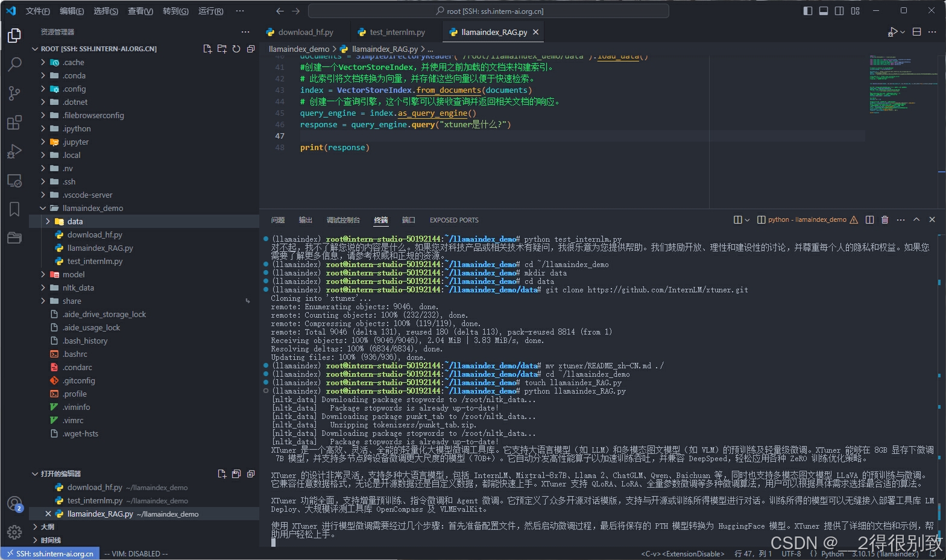
Task: Toggle bottom panel visibility in title bar
Action: tap(824, 11)
